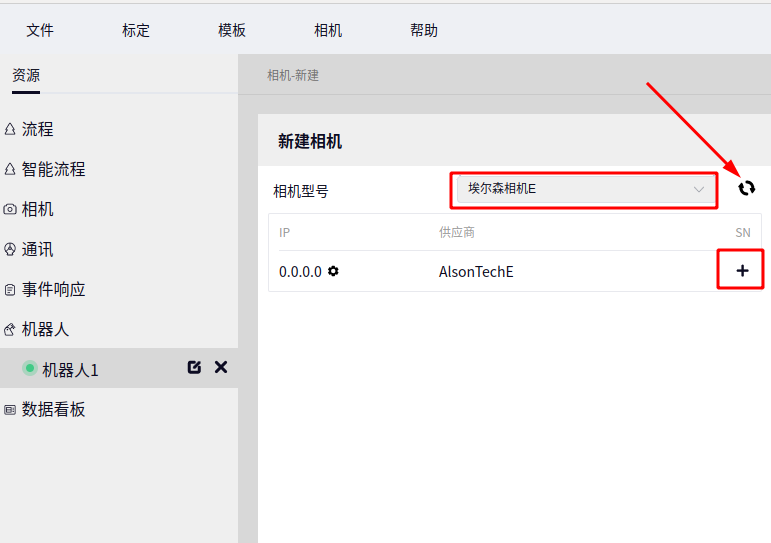Click the 事件响应 document icon
Screen dimensions: 771x543
pyautogui.click(x=10, y=290)
